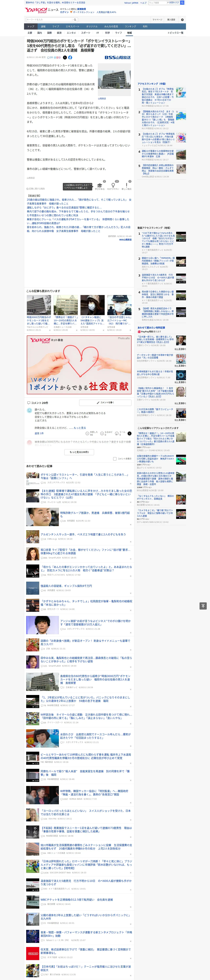Click the blue web search button
The height and width of the screenshot is (980, 210).
click(x=182, y=3)
